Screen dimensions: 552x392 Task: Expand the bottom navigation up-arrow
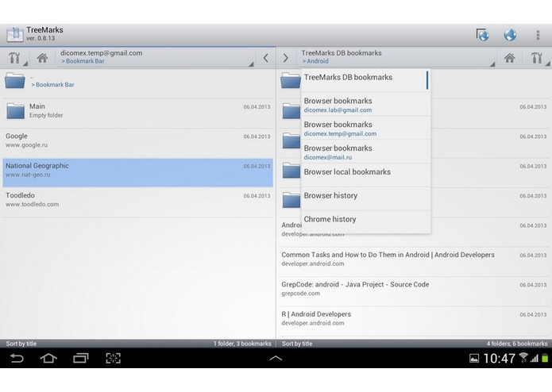[276, 358]
